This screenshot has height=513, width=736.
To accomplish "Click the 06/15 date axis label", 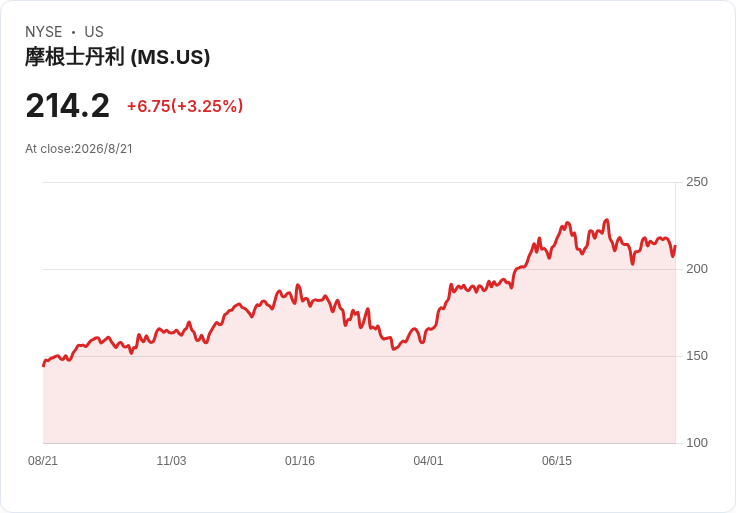I will pyautogui.click(x=557, y=461).
